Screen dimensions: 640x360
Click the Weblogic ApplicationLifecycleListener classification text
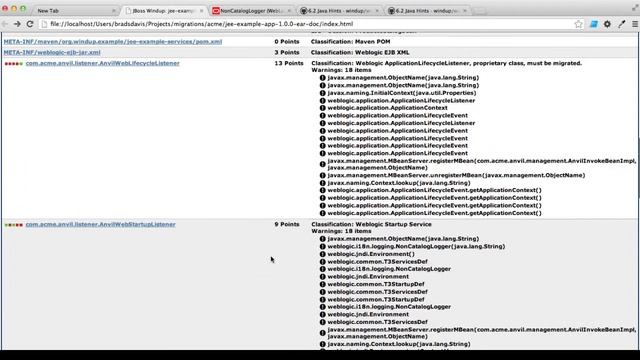click(x=447, y=63)
